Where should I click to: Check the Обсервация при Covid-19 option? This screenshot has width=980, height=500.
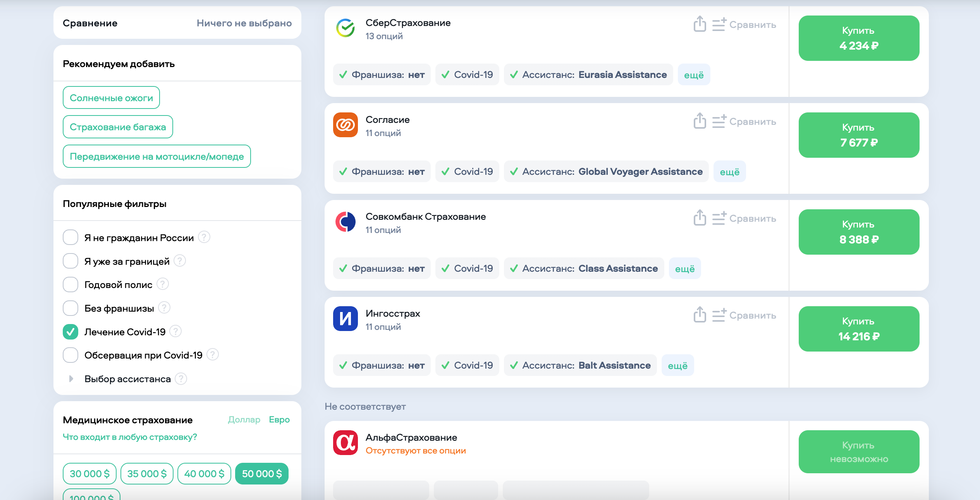click(x=70, y=355)
